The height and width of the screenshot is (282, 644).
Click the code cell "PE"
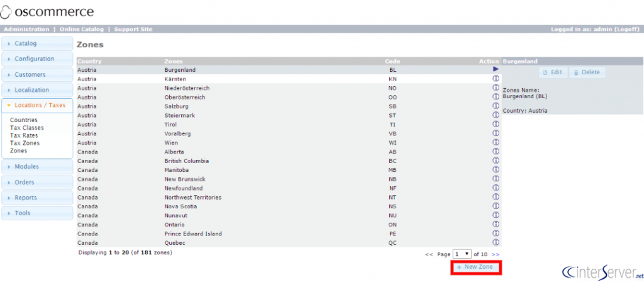[392, 234]
